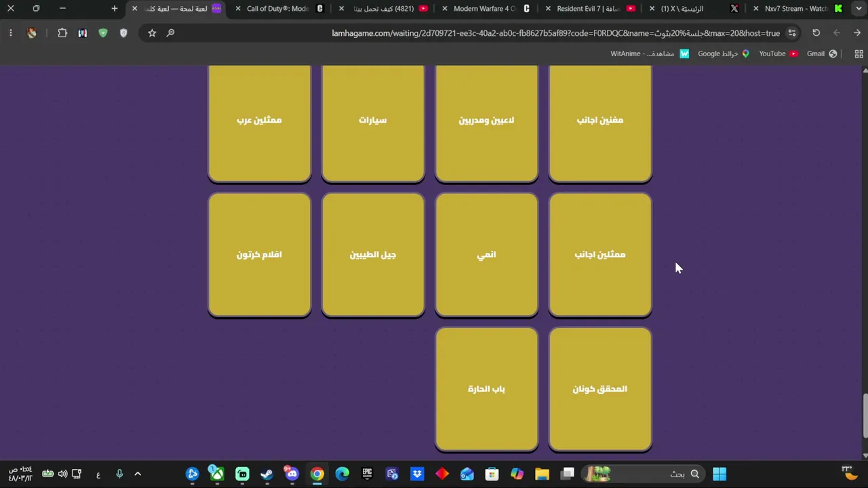Open Microsoft Edge from the taskbar

(x=342, y=474)
